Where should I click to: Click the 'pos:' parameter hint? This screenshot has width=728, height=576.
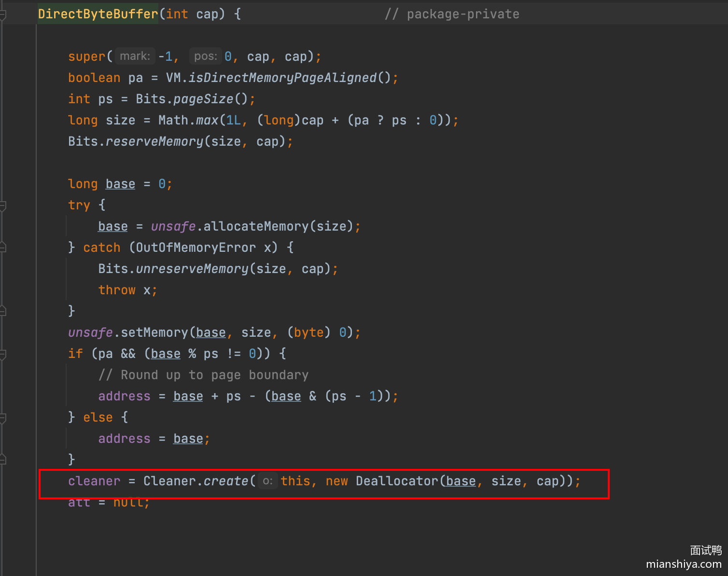205,56
